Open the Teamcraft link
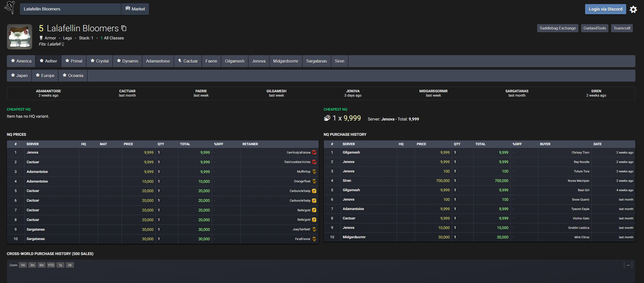The height and width of the screenshot is (283, 644). (x=622, y=28)
